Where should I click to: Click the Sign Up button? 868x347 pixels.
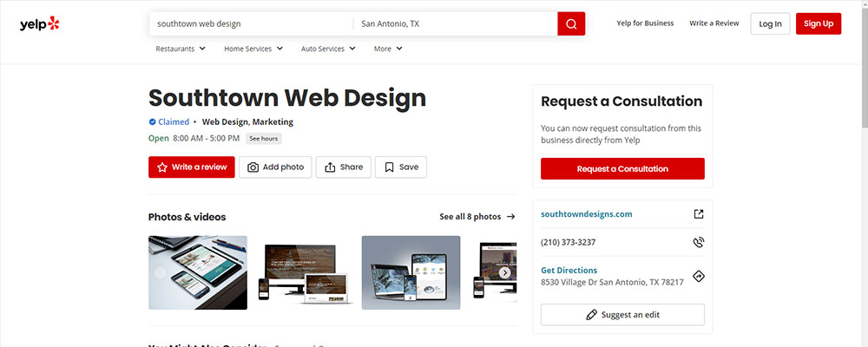819,23
